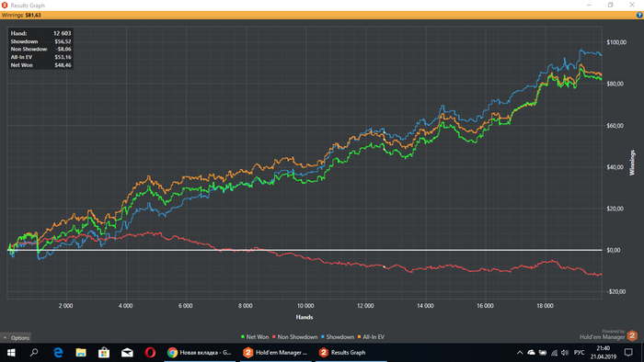Click the Net Won $48,46 row
Image resolution: width=644 pixels, height=362 pixels.
(40, 65)
